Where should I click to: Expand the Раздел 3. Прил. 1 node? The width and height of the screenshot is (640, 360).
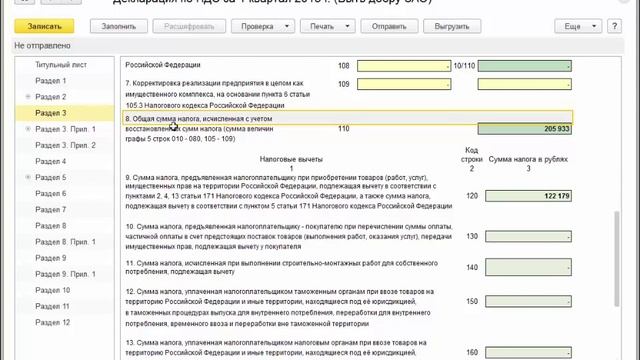point(28,129)
